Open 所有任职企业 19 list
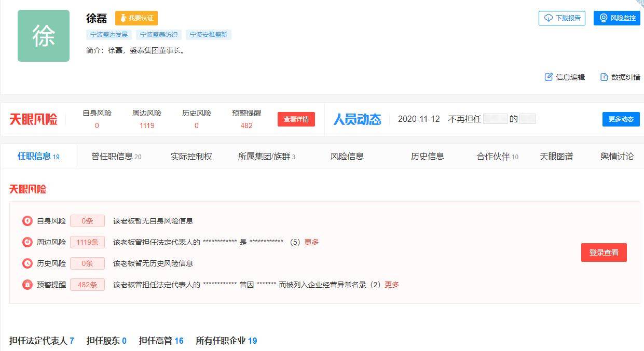 [x=226, y=341]
